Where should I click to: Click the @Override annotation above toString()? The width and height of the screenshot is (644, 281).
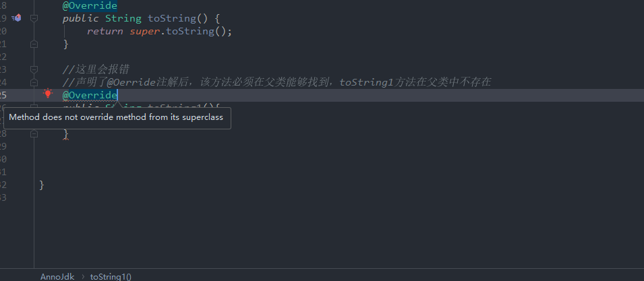[90, 5]
